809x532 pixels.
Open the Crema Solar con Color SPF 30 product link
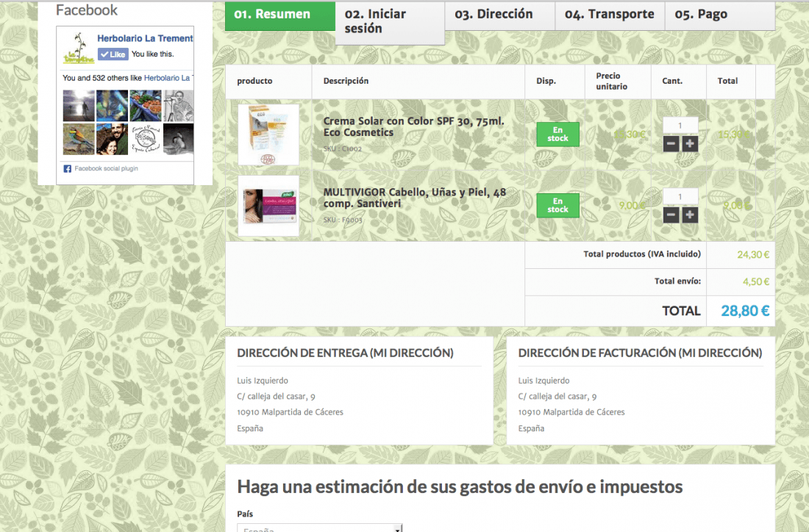pos(413,127)
